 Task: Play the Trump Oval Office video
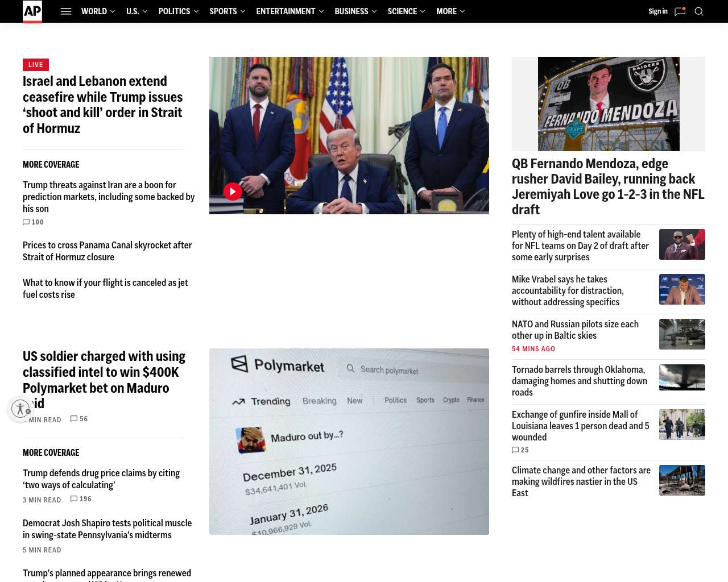[233, 192]
